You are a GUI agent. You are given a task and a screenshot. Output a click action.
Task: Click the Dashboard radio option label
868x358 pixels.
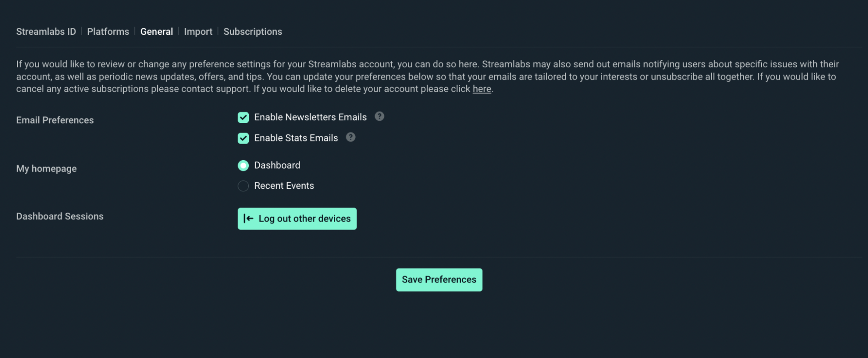point(277,165)
